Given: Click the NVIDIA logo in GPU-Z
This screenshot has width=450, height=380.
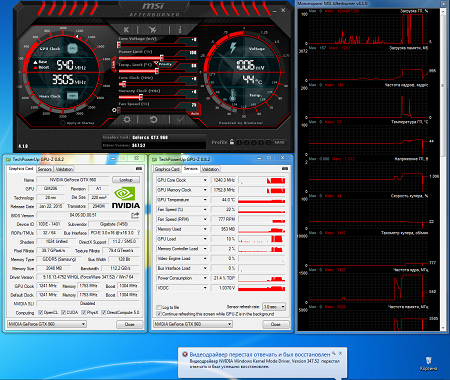Looking at the screenshot, I should pyautogui.click(x=125, y=198).
